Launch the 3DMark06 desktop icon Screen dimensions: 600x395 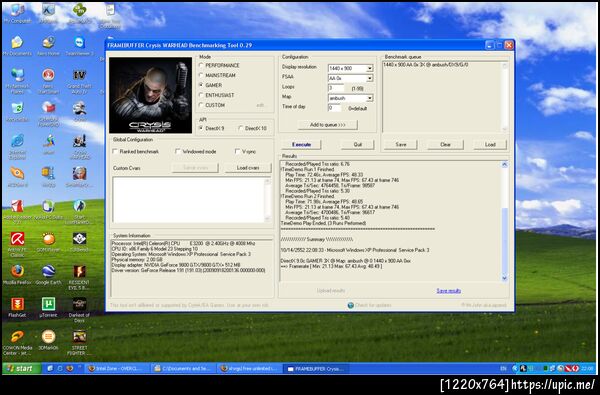(x=49, y=340)
